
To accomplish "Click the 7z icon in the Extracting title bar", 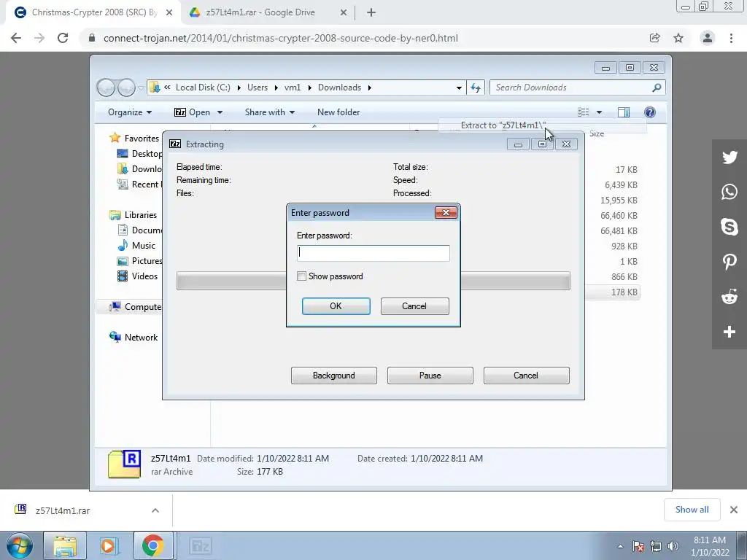I will pyautogui.click(x=175, y=144).
